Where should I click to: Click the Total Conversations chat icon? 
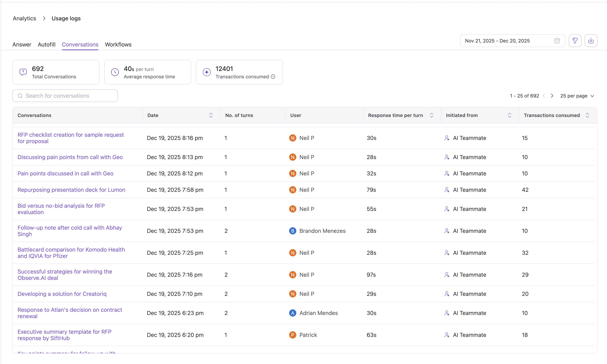(23, 72)
